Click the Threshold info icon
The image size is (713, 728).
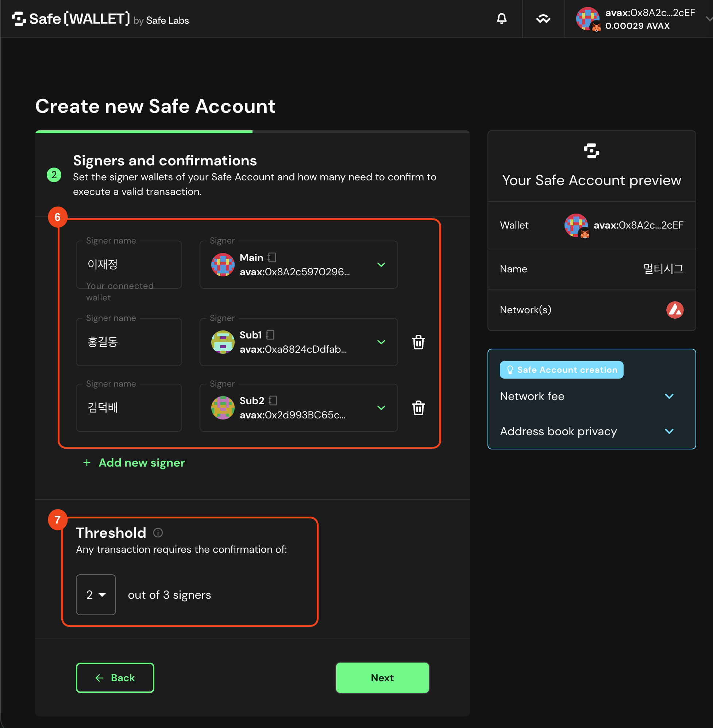coord(158,532)
